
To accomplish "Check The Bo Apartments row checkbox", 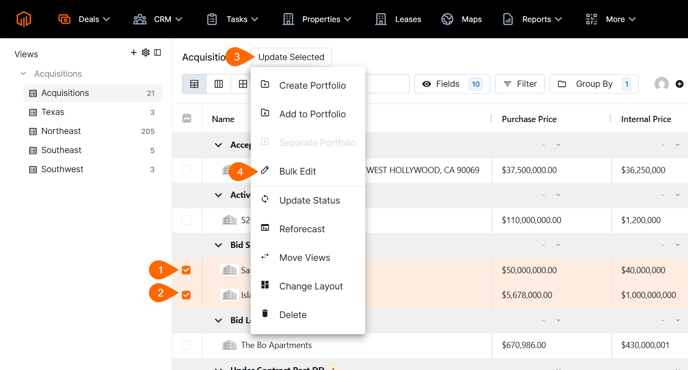I will pos(186,345).
